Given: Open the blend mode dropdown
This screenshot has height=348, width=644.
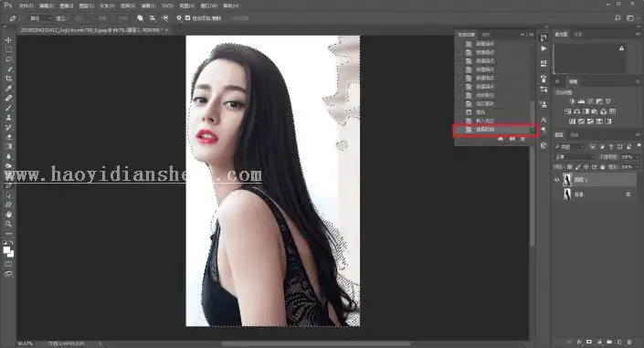Looking at the screenshot, I should (x=575, y=157).
